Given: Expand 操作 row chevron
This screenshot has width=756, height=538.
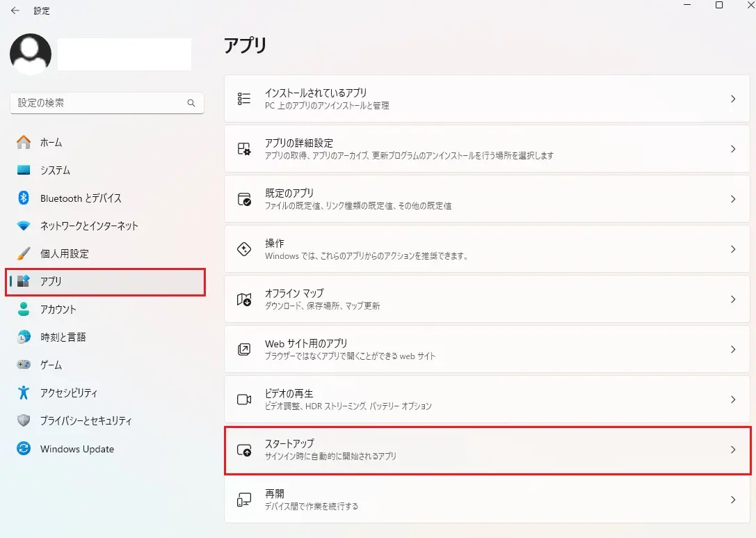Looking at the screenshot, I should (733, 249).
